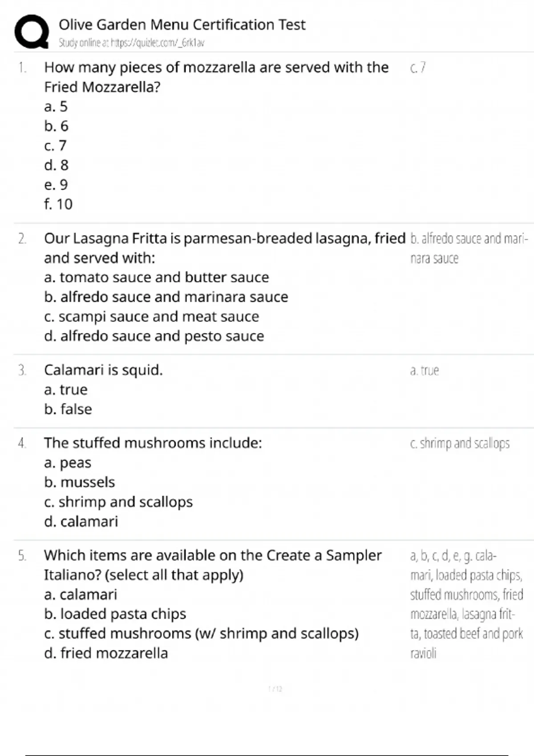Click the Olive Garden Menu Certification Test title
Viewport: 534px width, 756px height.
coord(182,24)
